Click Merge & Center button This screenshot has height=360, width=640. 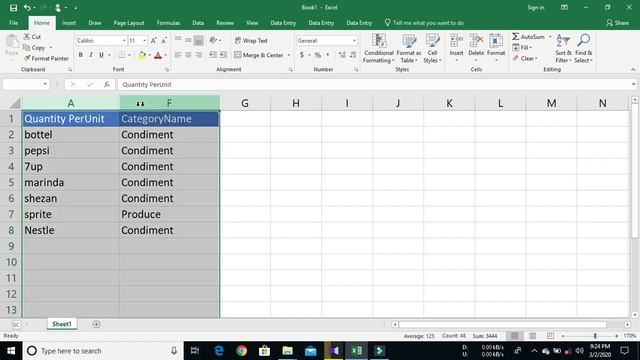[259, 55]
